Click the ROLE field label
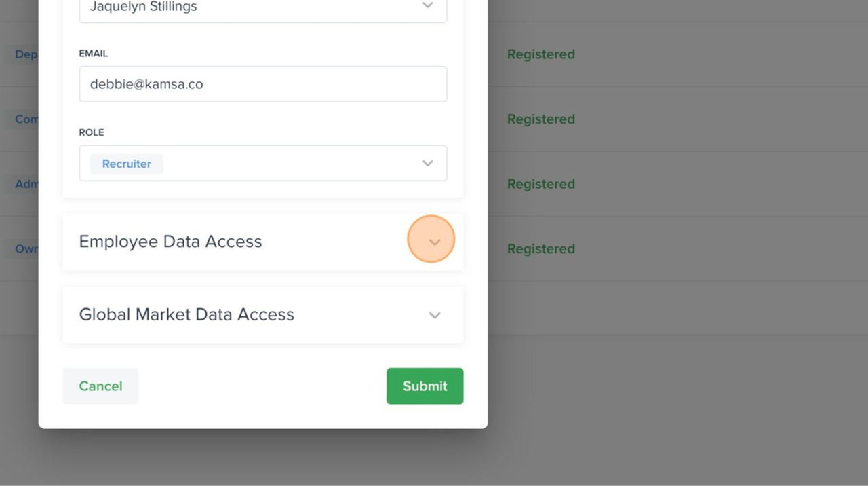Image resolution: width=868 pixels, height=486 pixels. click(x=91, y=132)
